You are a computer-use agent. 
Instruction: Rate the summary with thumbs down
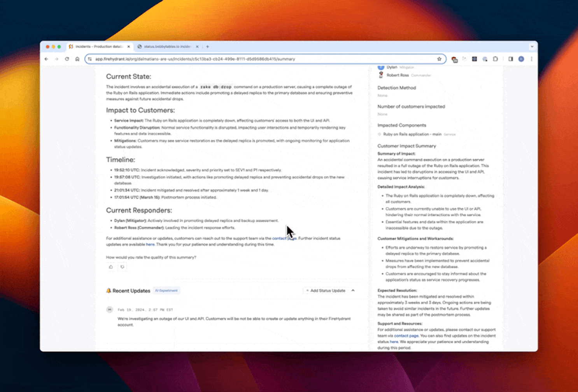(122, 267)
